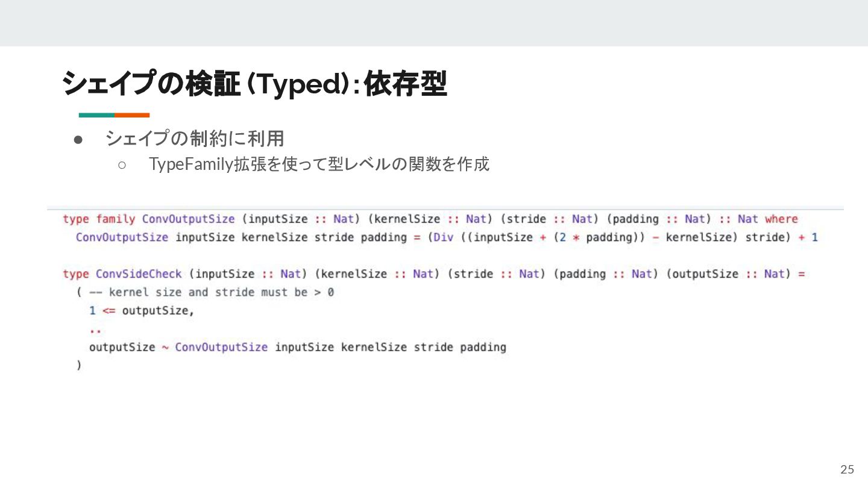This screenshot has width=868, height=488.
Task: Click the filled bullet marker before シェイプの制約に利用
Action: pos(78,140)
